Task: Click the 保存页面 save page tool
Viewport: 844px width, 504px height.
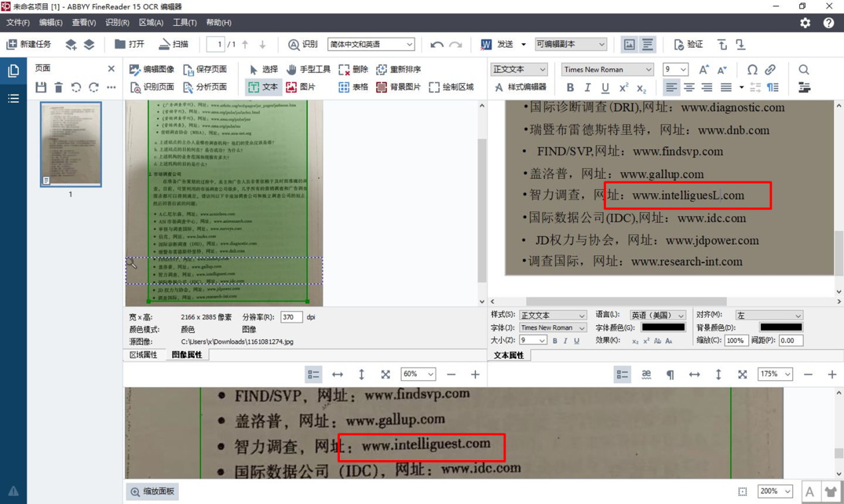Action: tap(205, 69)
